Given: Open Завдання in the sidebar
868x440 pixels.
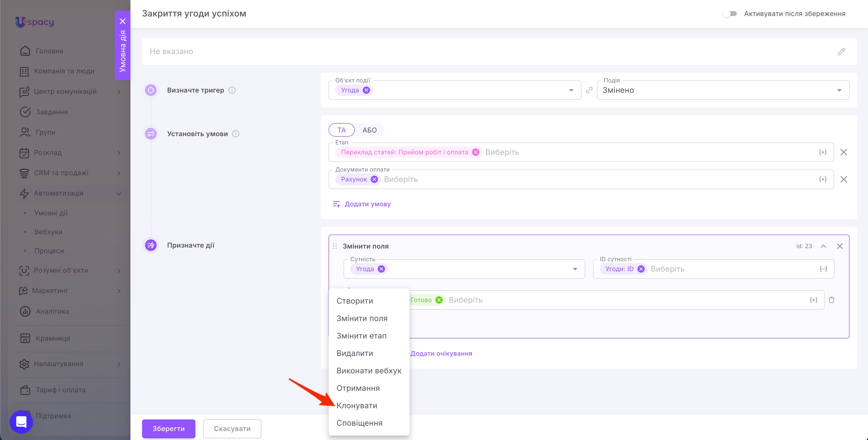Looking at the screenshot, I should point(52,112).
